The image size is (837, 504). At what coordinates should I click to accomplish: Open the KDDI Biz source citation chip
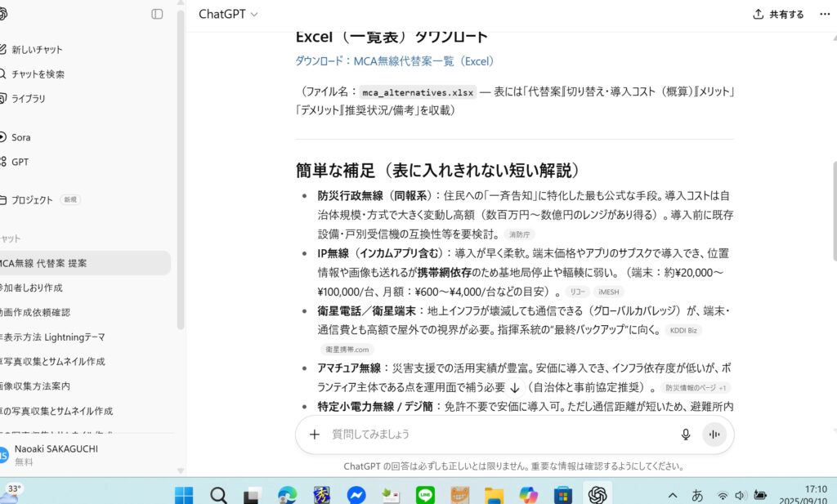tap(683, 331)
